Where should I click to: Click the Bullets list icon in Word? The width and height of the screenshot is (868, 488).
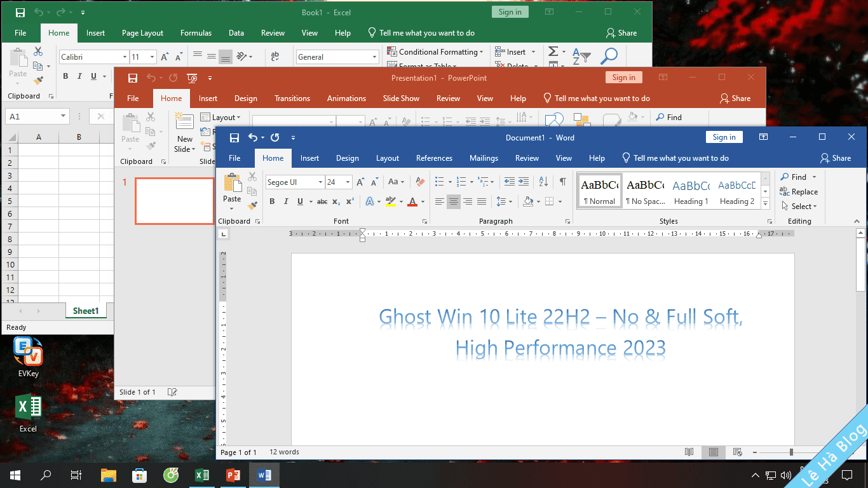click(439, 182)
